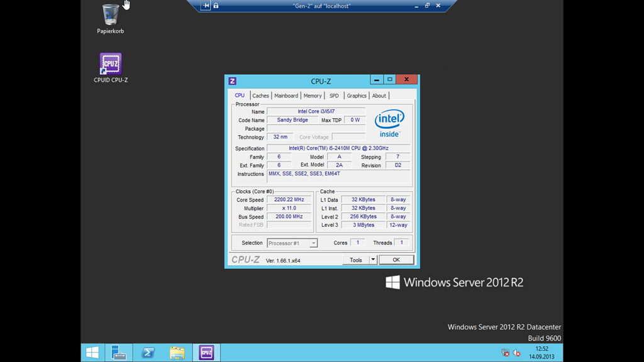Viewport: 644px width, 362px height.
Task: Click the Cores count field
Action: [x=358, y=243]
